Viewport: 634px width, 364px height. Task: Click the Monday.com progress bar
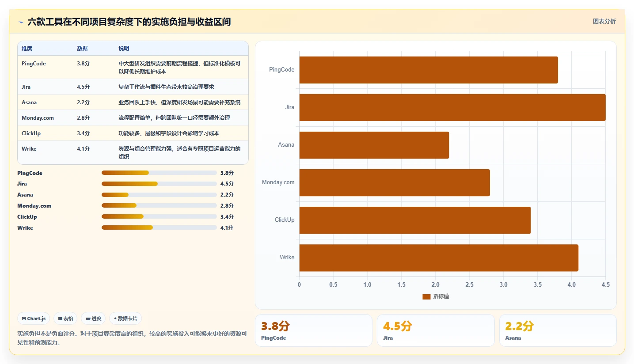tap(159, 206)
